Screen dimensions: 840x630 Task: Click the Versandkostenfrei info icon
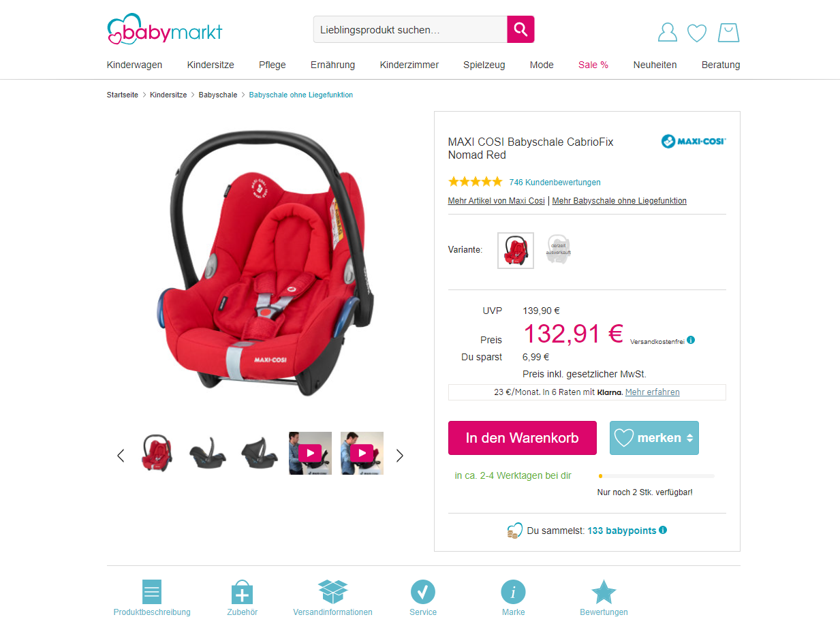[691, 340]
